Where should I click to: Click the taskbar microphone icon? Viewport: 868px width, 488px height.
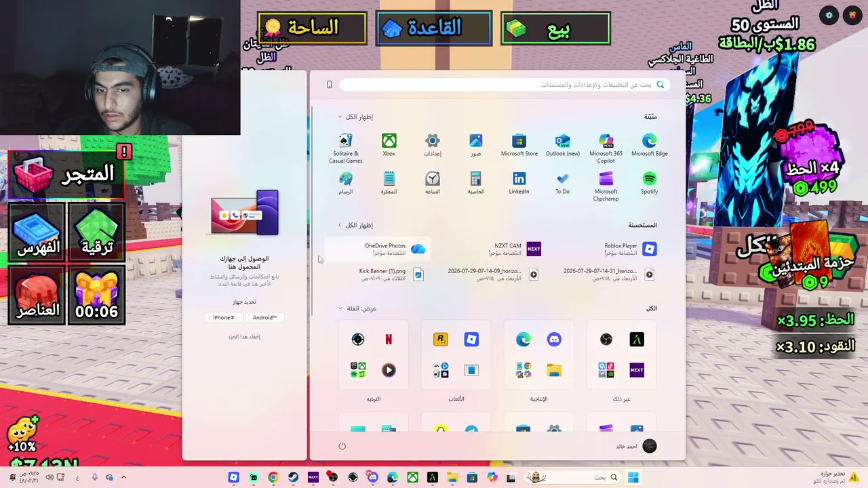[x=94, y=477]
